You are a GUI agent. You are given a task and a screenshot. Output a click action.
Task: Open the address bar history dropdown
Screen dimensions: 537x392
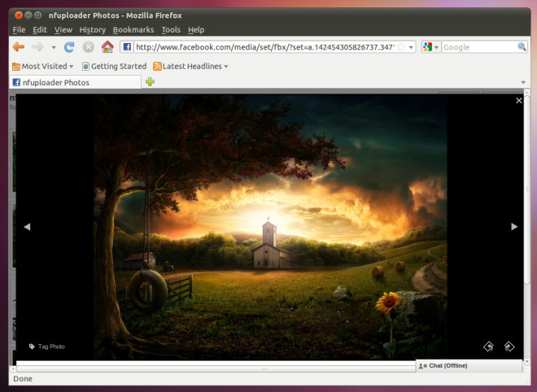[411, 47]
